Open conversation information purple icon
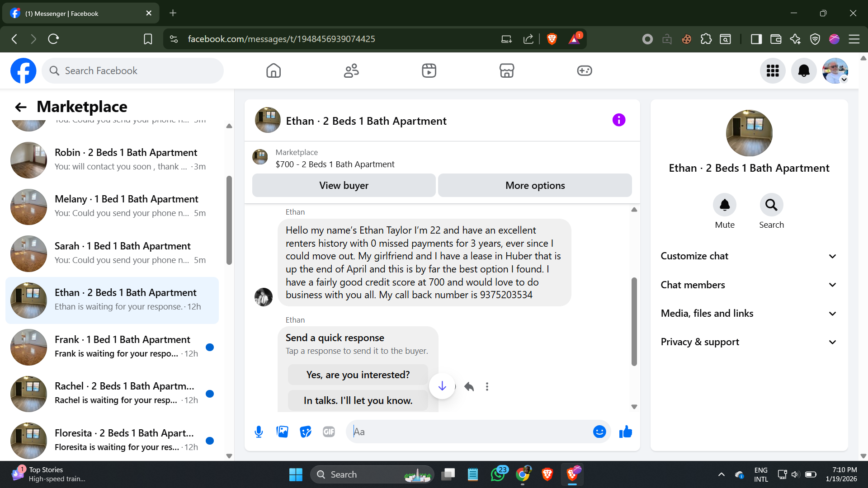This screenshot has height=488, width=868. point(618,120)
